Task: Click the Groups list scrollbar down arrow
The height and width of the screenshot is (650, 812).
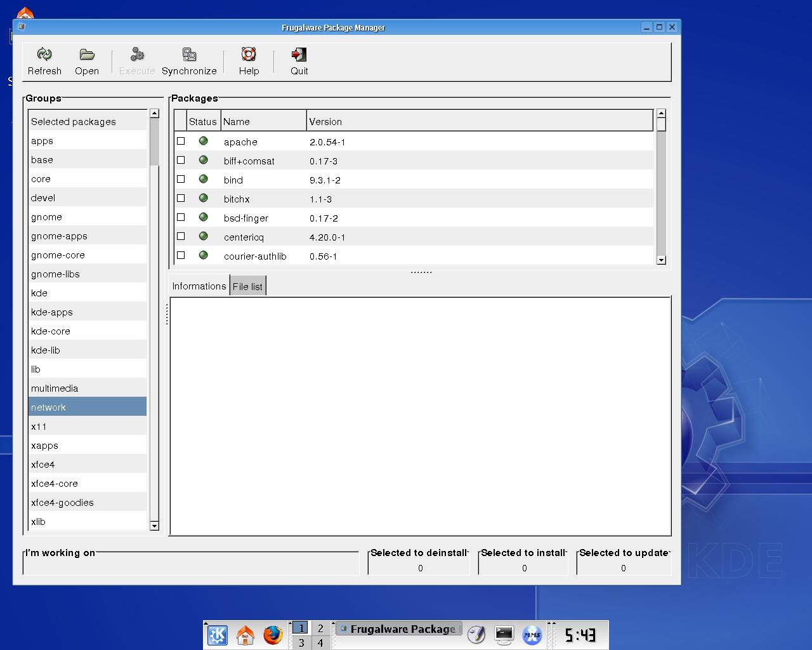Action: pos(154,526)
